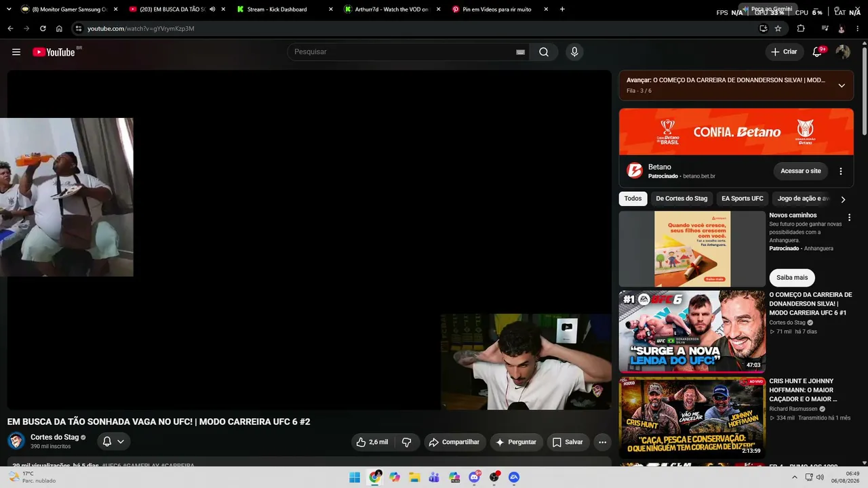Open browser home page
Image resolution: width=868 pixels, height=488 pixels.
(59, 28)
